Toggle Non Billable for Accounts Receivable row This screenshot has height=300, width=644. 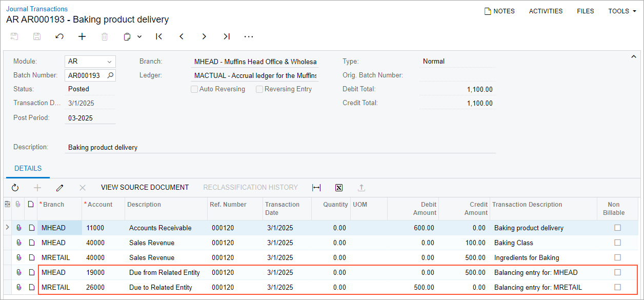pyautogui.click(x=617, y=228)
